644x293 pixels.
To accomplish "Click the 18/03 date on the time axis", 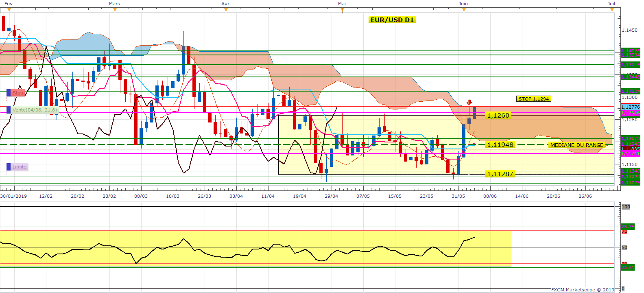I will 172,196.
